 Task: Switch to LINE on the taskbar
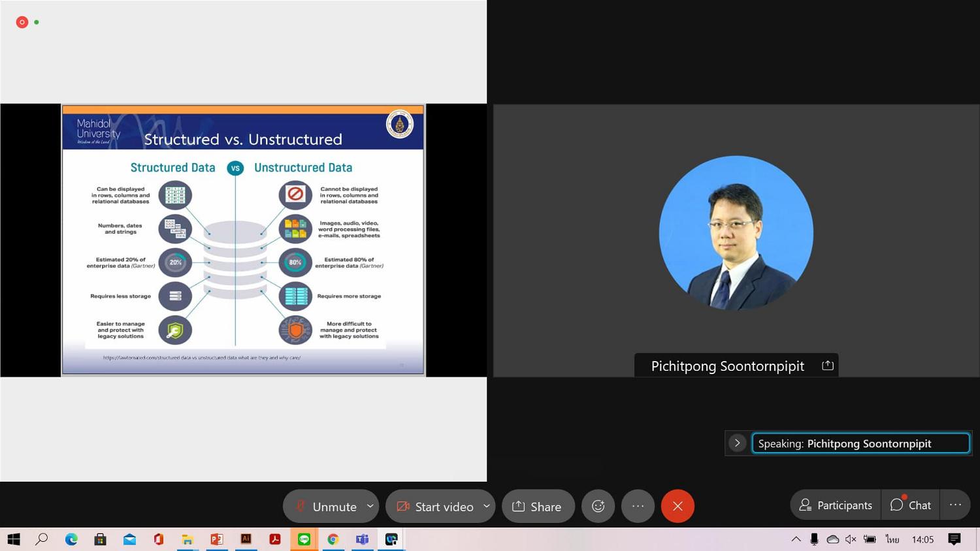304,539
